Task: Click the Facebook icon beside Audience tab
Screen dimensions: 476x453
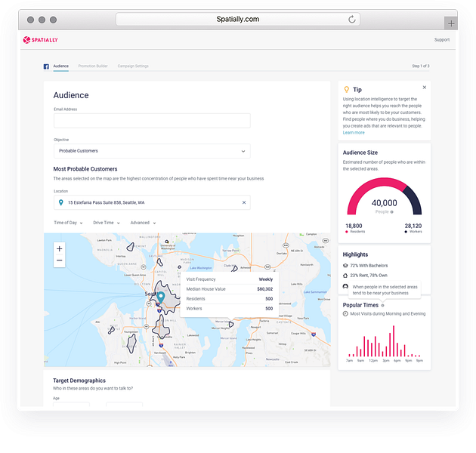Action: coord(46,66)
